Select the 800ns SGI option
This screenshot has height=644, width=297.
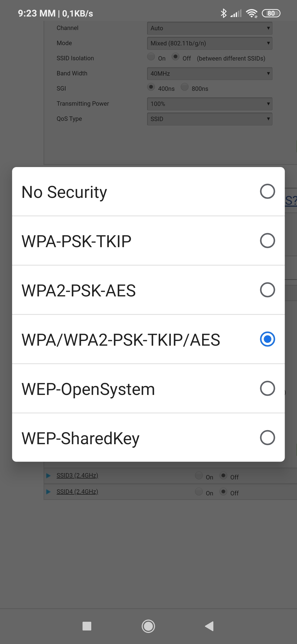tap(185, 87)
